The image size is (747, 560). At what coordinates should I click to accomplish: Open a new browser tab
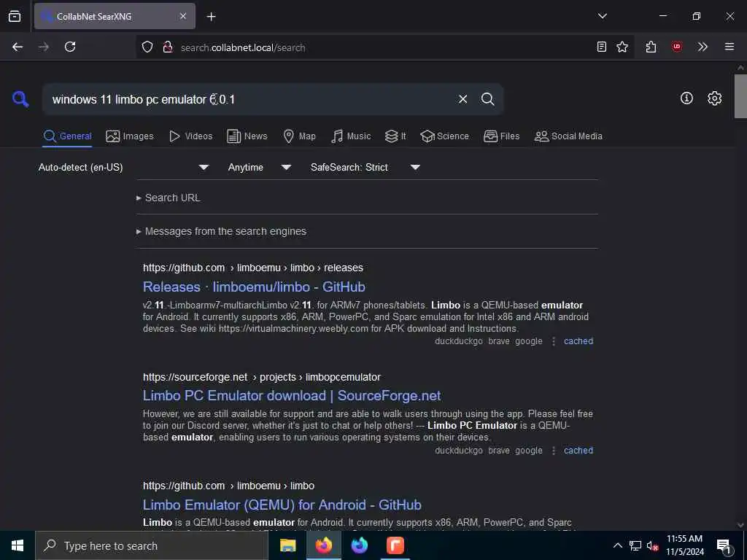211,17
